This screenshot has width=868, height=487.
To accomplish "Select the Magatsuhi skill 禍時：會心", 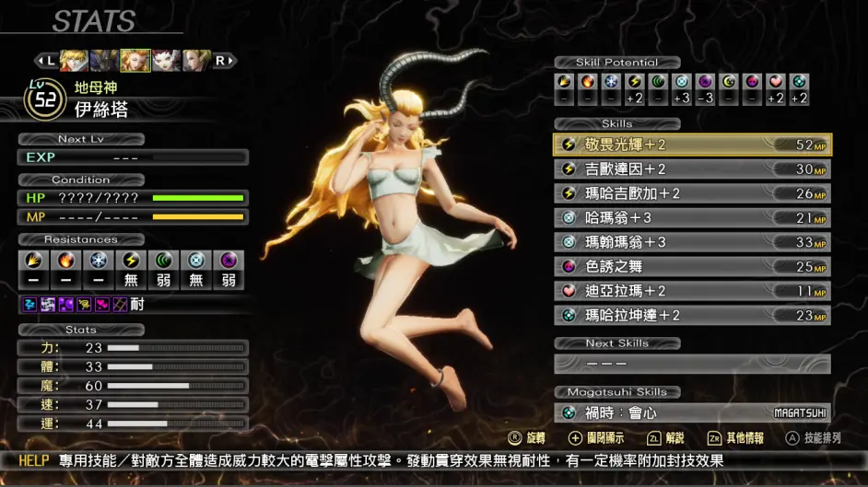I will click(x=693, y=413).
